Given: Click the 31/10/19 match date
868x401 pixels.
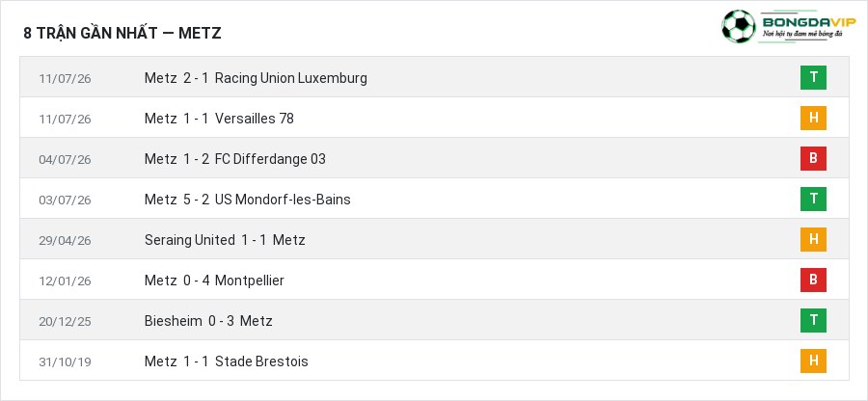Looking at the screenshot, I should 65,361.
